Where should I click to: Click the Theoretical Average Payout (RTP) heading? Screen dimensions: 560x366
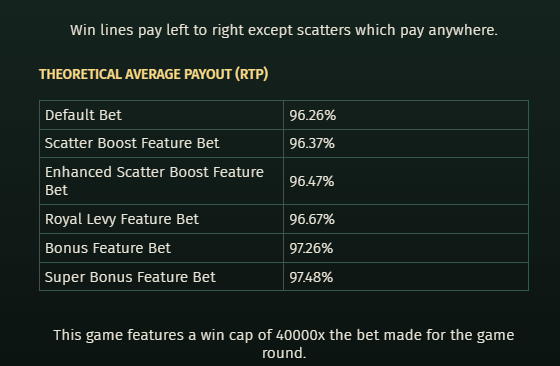pyautogui.click(x=154, y=74)
